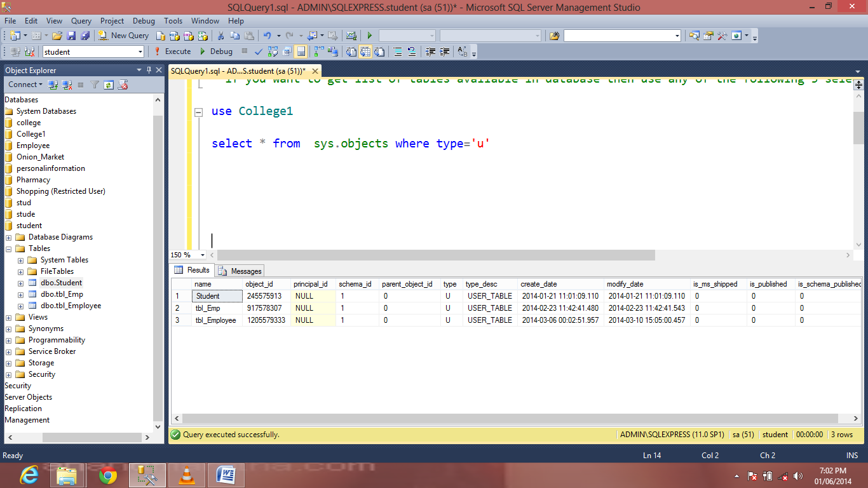This screenshot has height=488, width=868.
Task: Open VLC media player from the taskbar
Action: (x=187, y=475)
